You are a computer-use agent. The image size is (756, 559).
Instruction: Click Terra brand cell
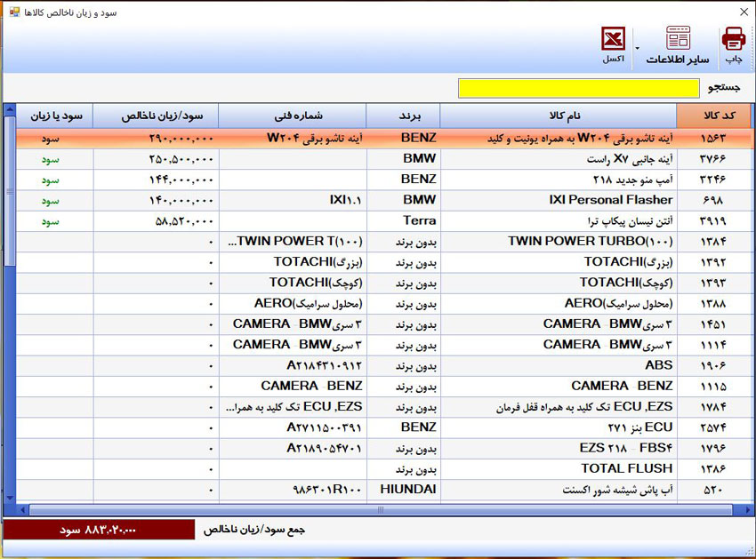pyautogui.click(x=404, y=221)
